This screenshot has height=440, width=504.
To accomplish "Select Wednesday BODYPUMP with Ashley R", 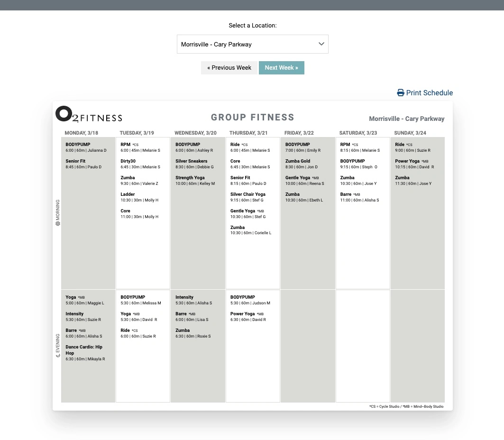I will point(194,147).
